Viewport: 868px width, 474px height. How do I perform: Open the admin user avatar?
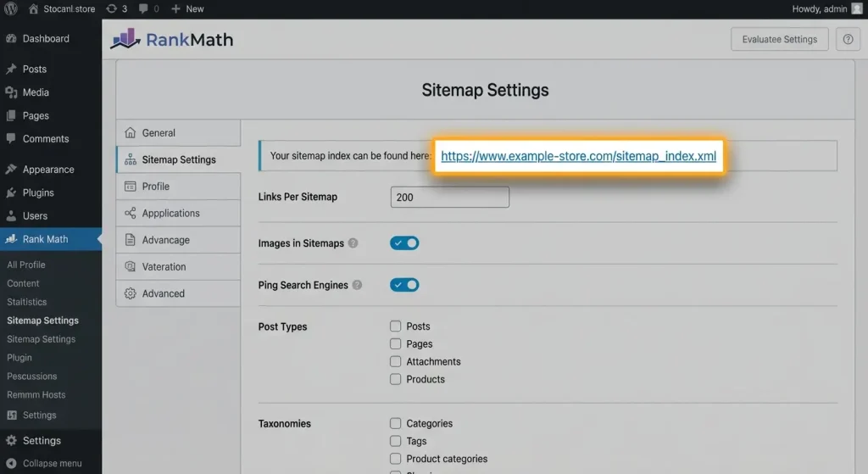(857, 8)
